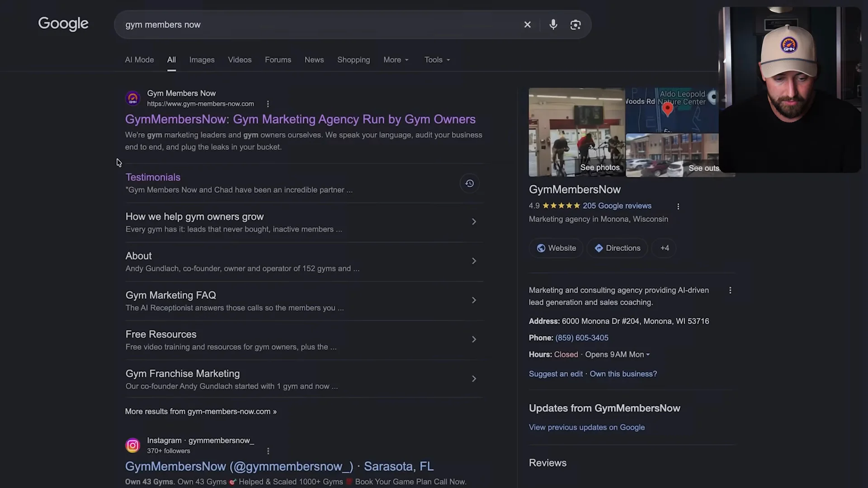Image resolution: width=868 pixels, height=488 pixels.
Task: Click the history clock icon beside Testimonials
Action: (x=469, y=183)
